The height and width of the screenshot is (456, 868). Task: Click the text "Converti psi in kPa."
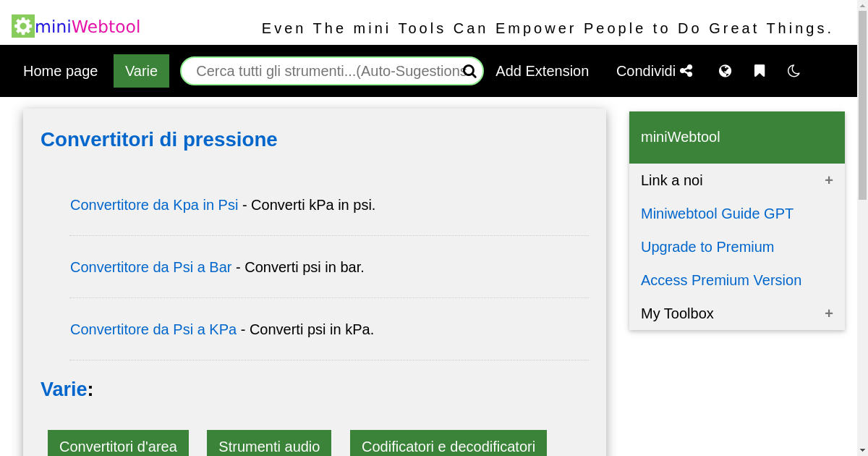coord(312,329)
